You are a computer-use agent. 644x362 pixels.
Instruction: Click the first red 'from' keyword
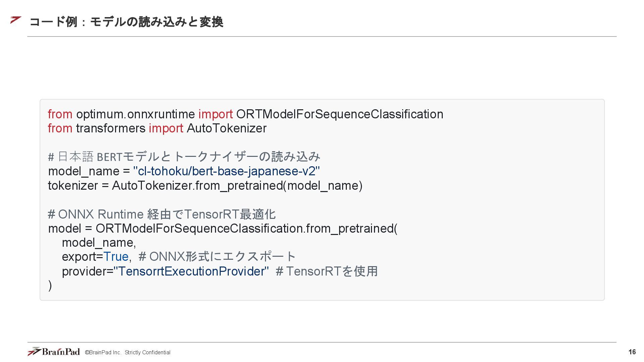click(60, 114)
